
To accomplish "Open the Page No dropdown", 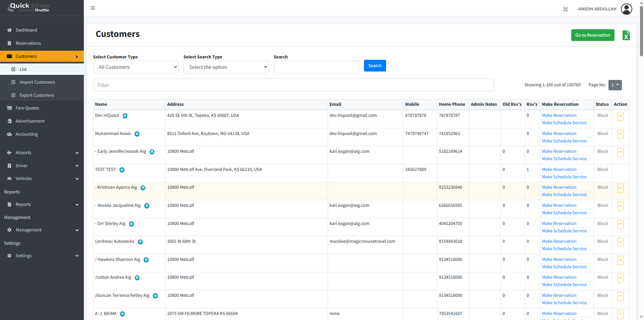I will pyautogui.click(x=615, y=85).
